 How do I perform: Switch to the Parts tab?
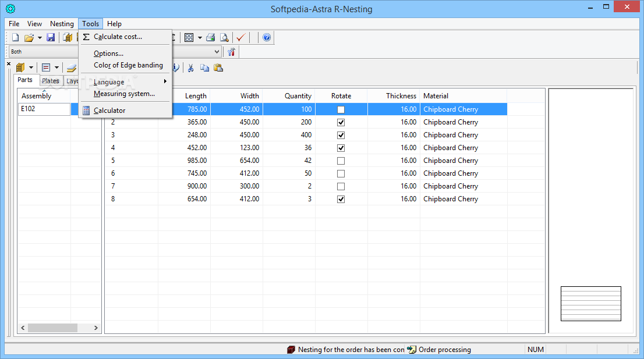tap(24, 80)
